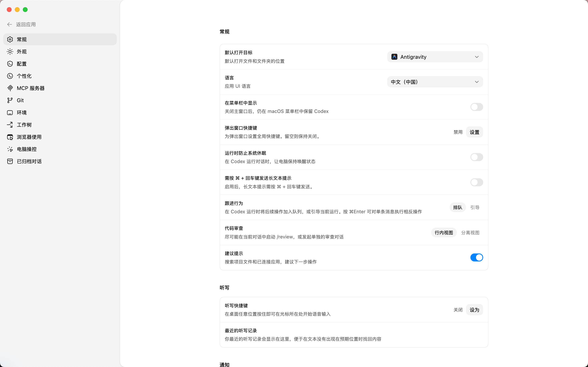Screen dimensions: 588x367
Task: Open 个性化 via its sidebar icon
Action: point(10,76)
